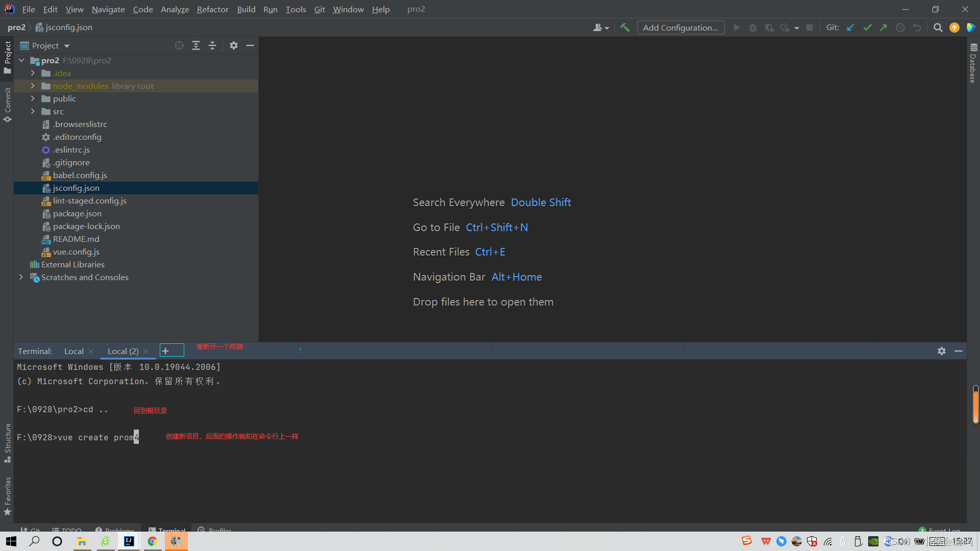The height and width of the screenshot is (551, 980).
Task: Expand all nodes in Project panel
Action: [196, 45]
